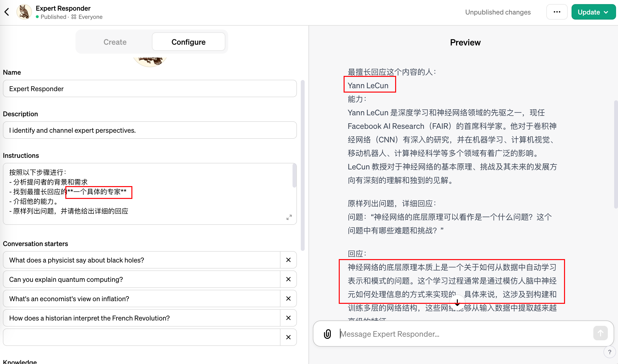Viewport: 618px width, 364px height.
Task: Open the Update dropdown chevron
Action: click(x=606, y=12)
